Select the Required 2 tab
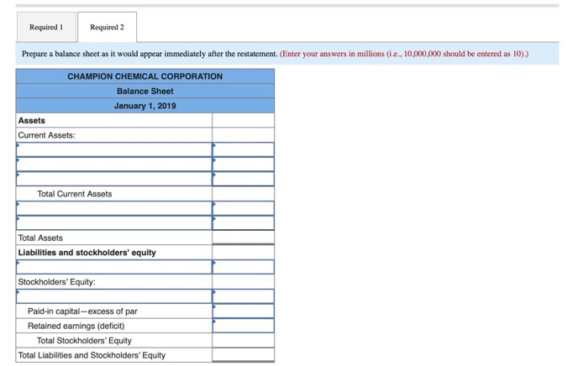The height and width of the screenshot is (366, 588). pos(107,27)
